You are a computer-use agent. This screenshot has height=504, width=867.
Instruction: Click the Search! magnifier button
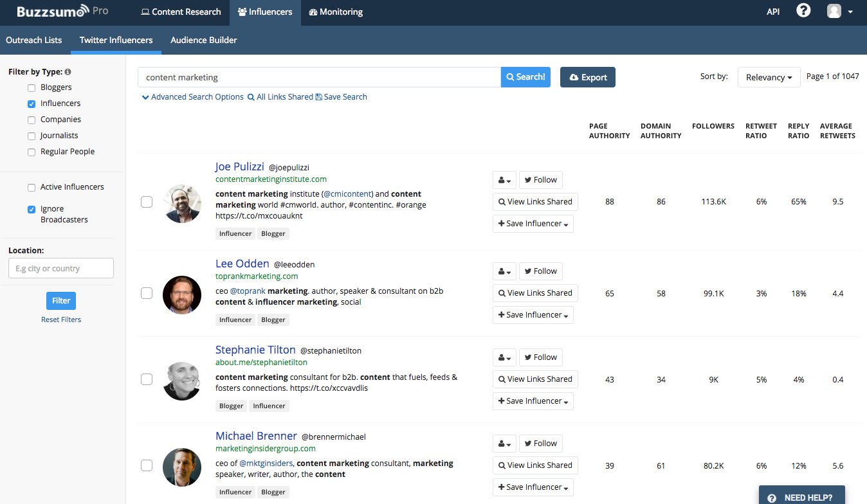click(x=525, y=77)
